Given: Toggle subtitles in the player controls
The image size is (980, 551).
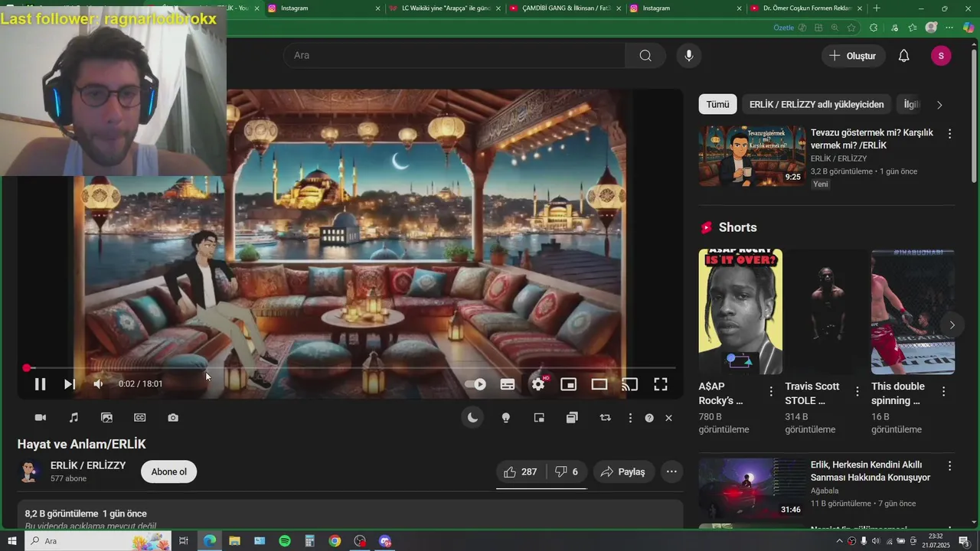Looking at the screenshot, I should [508, 384].
